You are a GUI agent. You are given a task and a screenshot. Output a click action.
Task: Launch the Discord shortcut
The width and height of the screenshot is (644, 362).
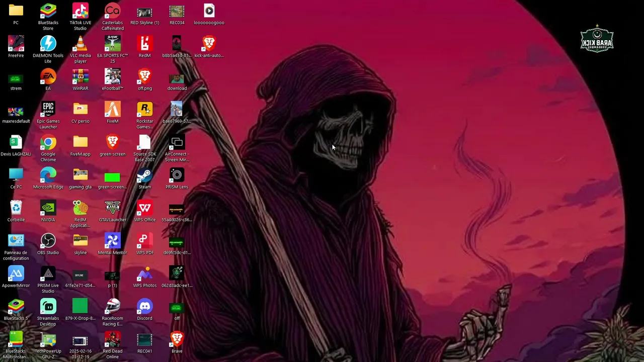pos(144,307)
